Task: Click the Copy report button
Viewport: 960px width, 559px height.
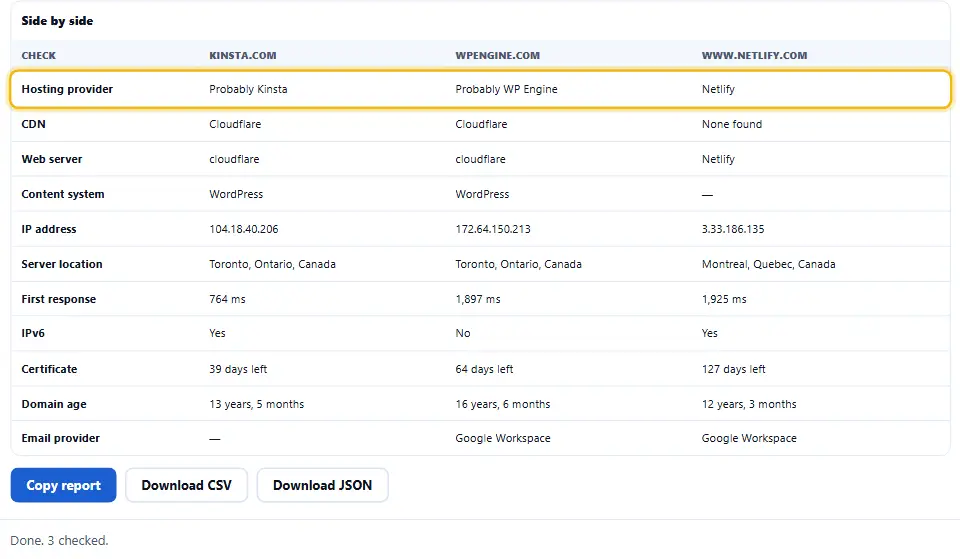Action: pos(63,485)
